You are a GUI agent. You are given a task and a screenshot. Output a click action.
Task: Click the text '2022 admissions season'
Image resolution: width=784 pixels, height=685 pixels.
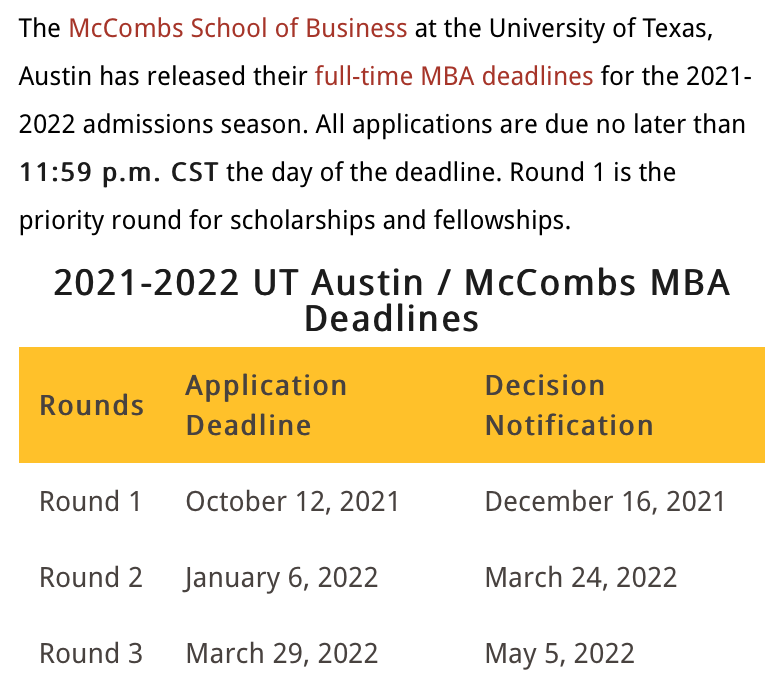164,124
